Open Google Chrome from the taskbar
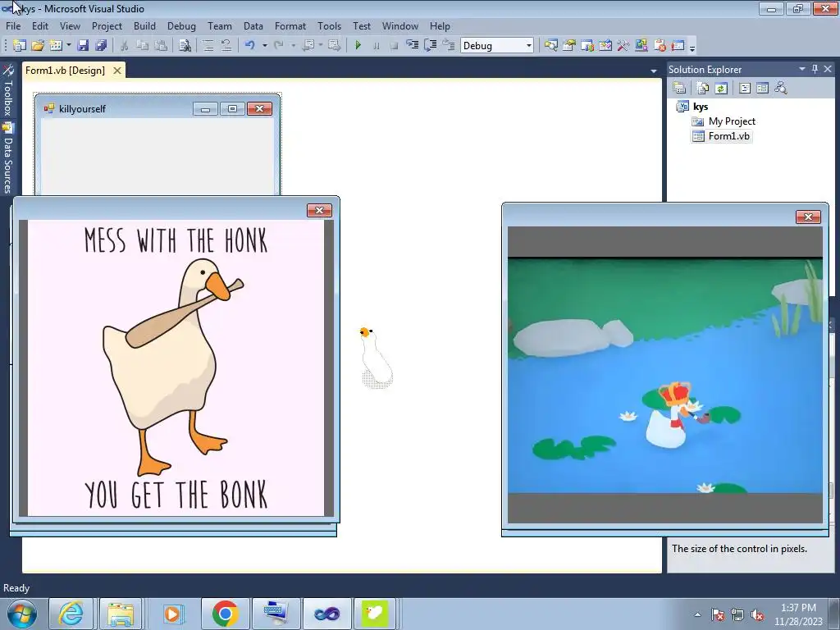840x630 pixels. coord(225,614)
